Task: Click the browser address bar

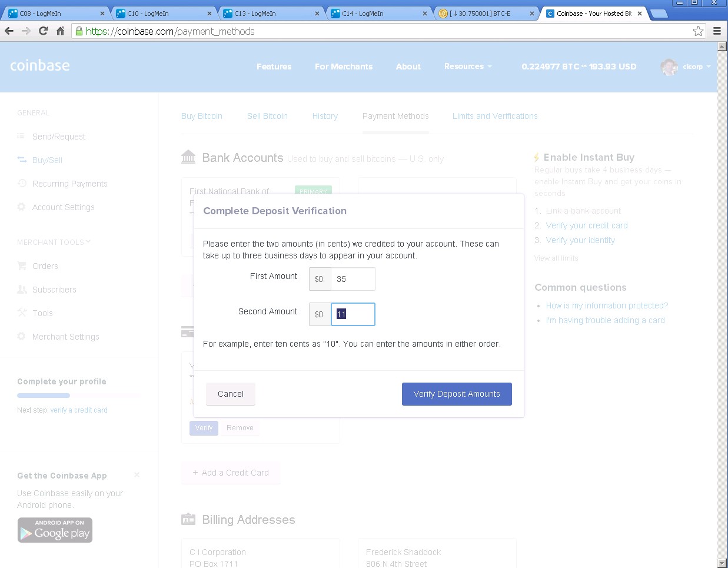Action: click(x=388, y=31)
